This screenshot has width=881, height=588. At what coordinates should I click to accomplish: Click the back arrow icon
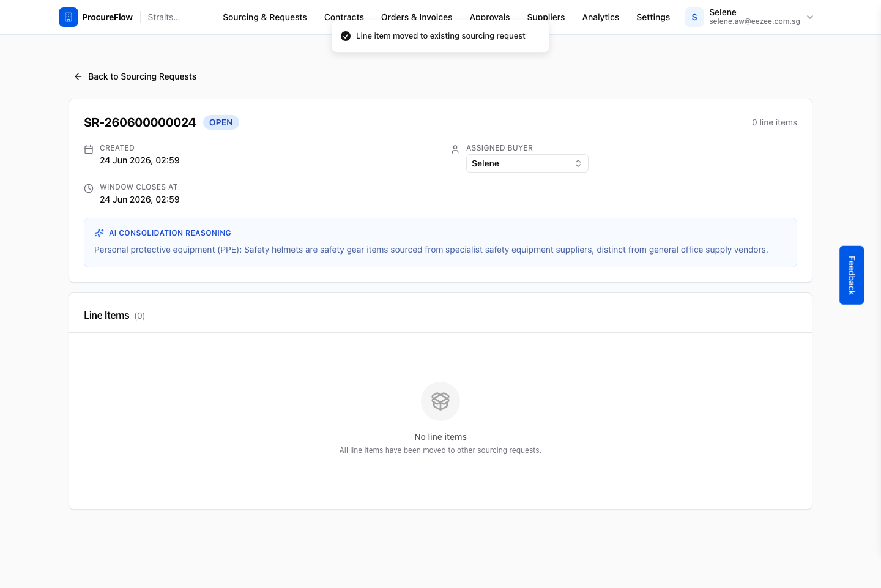coord(78,76)
